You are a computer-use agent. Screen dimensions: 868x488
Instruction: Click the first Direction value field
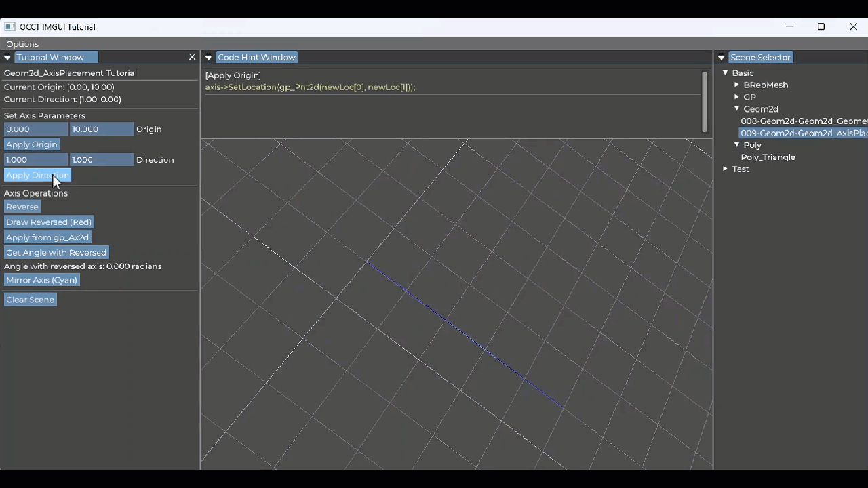(36, 160)
